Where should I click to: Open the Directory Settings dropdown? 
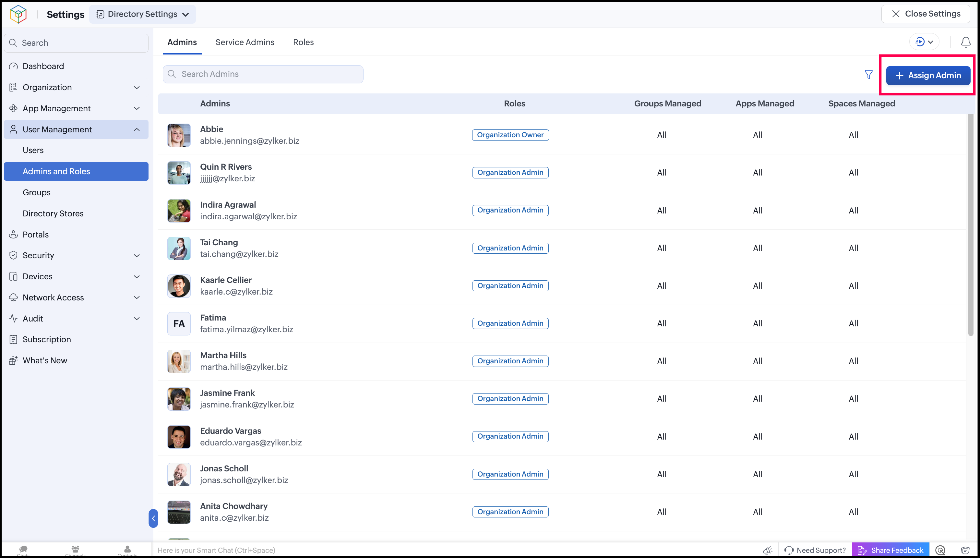pos(142,14)
